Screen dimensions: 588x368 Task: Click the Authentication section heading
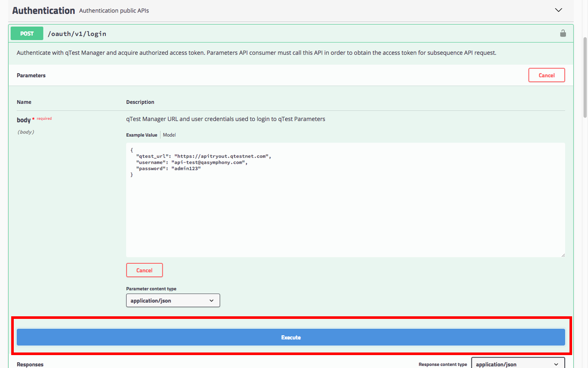(43, 10)
